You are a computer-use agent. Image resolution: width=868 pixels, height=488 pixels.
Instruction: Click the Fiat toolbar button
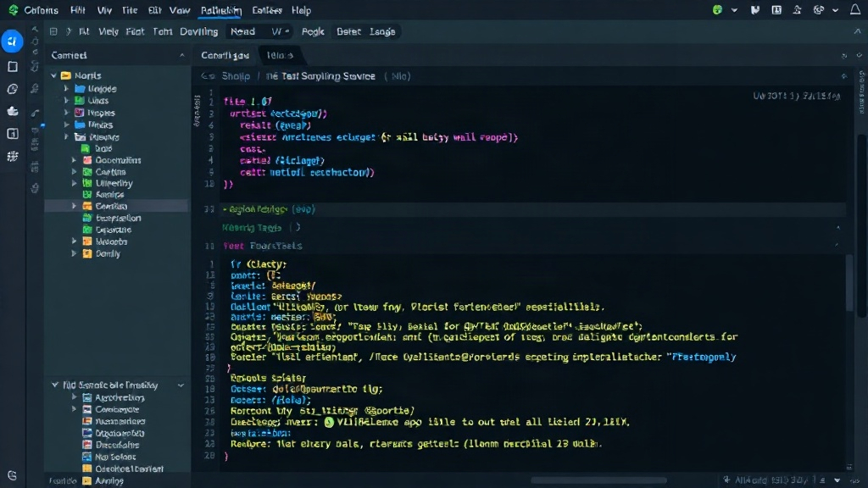pyautogui.click(x=135, y=31)
